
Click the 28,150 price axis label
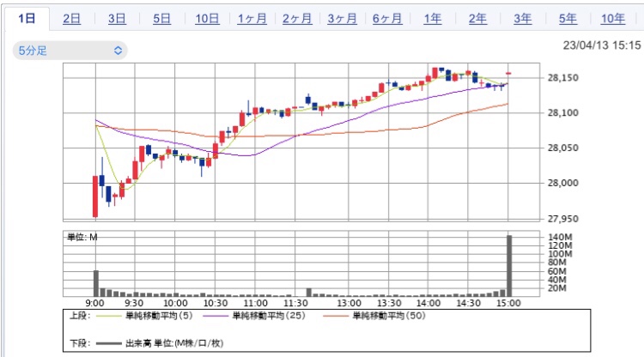[562, 77]
